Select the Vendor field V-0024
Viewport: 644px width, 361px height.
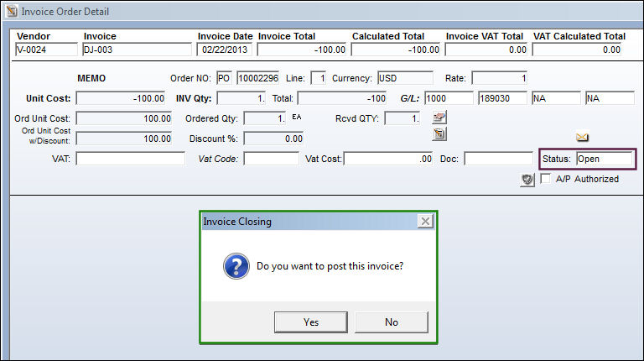(46, 50)
